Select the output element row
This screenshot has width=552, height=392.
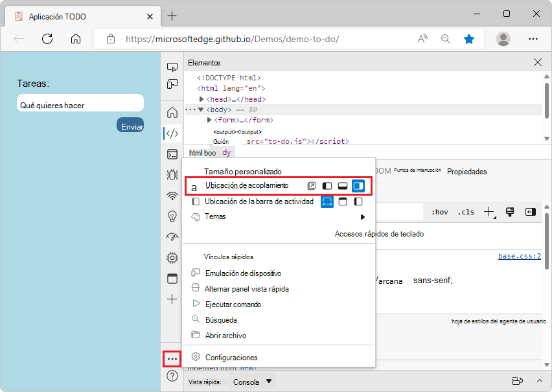237,132
